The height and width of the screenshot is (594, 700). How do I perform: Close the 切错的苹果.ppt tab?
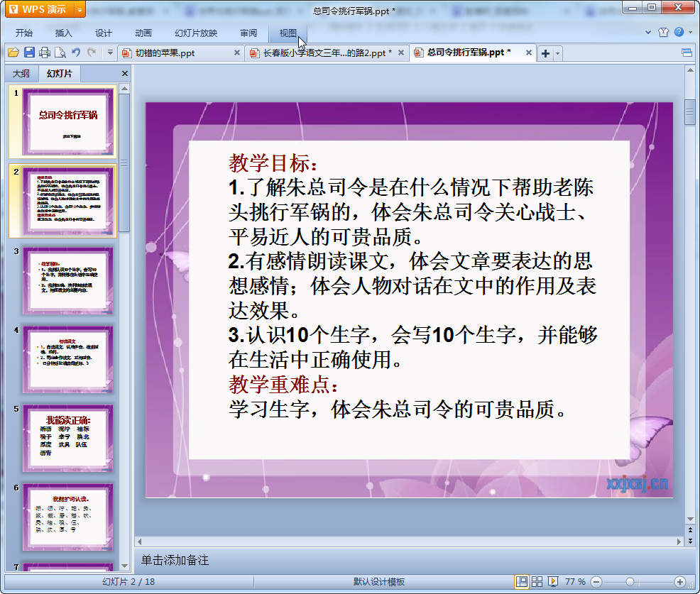coord(237,53)
